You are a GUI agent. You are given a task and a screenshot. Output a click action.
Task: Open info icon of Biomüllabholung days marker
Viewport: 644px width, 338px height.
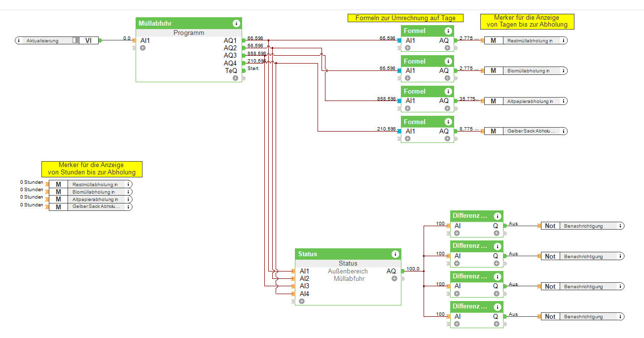coord(563,70)
